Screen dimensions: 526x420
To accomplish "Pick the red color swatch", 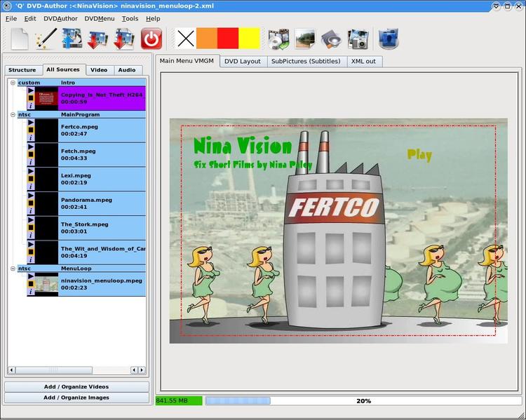I will [x=228, y=39].
